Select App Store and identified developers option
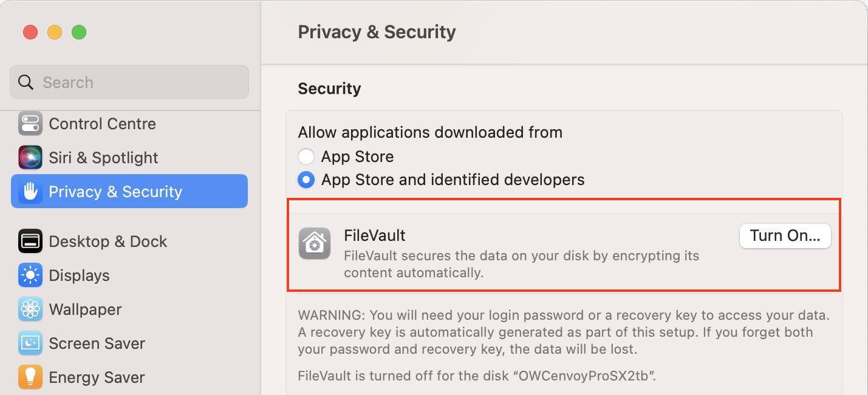The height and width of the screenshot is (395, 868). [306, 180]
